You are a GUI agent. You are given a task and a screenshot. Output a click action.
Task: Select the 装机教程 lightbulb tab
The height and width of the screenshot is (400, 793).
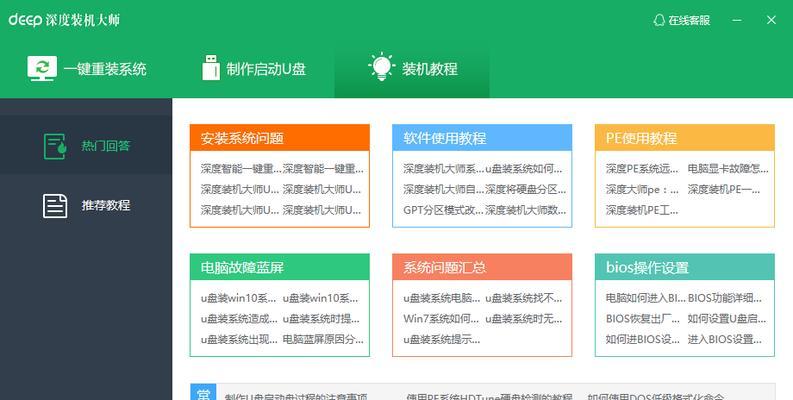pyautogui.click(x=412, y=68)
